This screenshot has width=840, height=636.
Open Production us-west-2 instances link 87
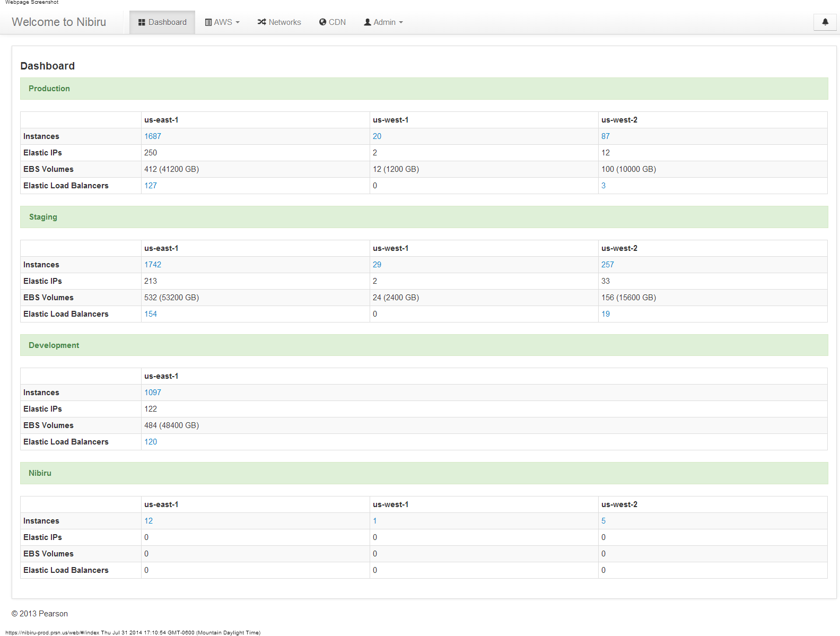coord(606,136)
